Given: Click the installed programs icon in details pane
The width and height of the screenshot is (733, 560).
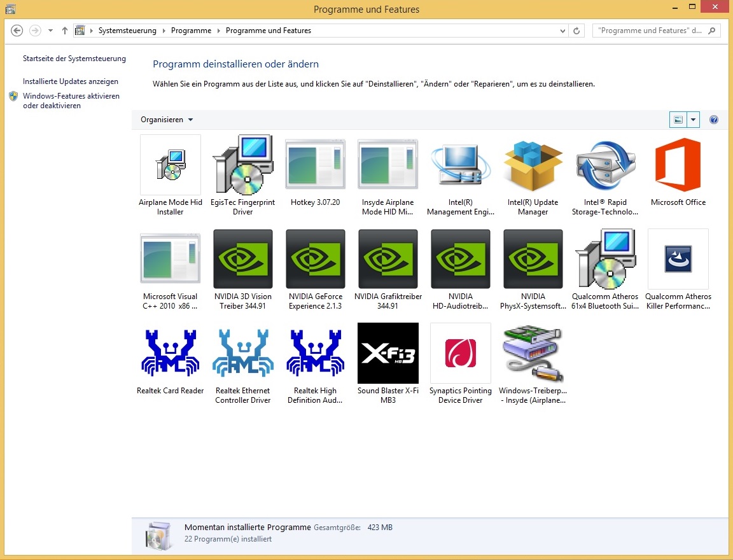Looking at the screenshot, I should [158, 535].
